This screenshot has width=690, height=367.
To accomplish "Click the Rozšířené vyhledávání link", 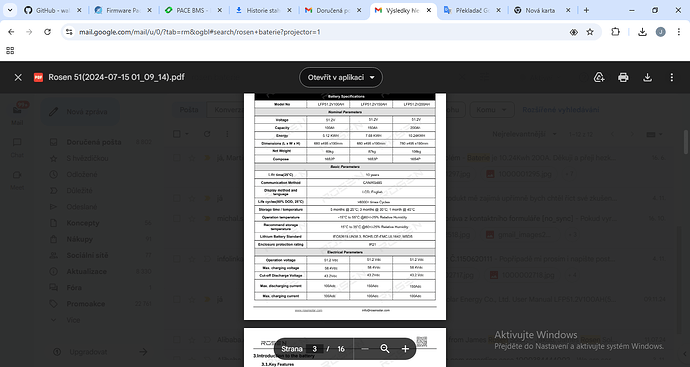I will tap(560, 110).
